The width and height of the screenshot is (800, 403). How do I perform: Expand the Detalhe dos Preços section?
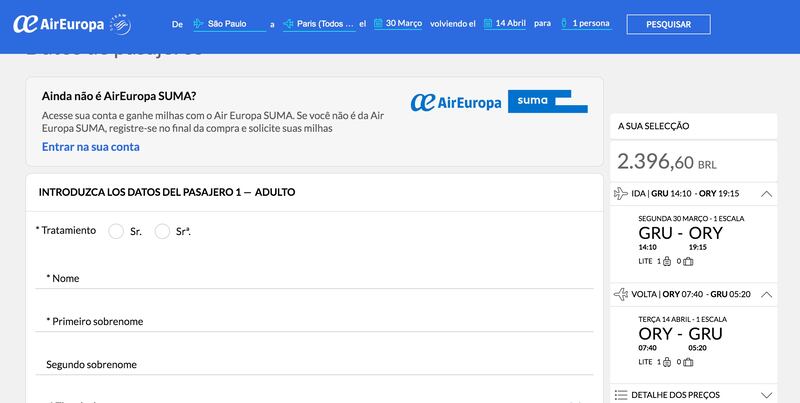[x=766, y=395]
